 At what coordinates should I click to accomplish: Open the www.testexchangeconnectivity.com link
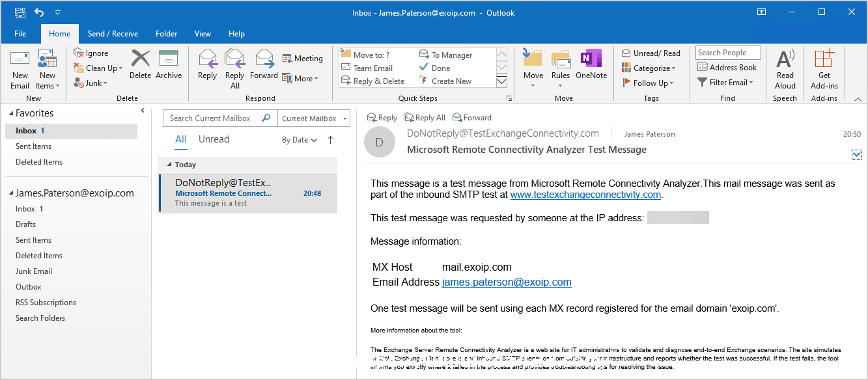click(585, 195)
